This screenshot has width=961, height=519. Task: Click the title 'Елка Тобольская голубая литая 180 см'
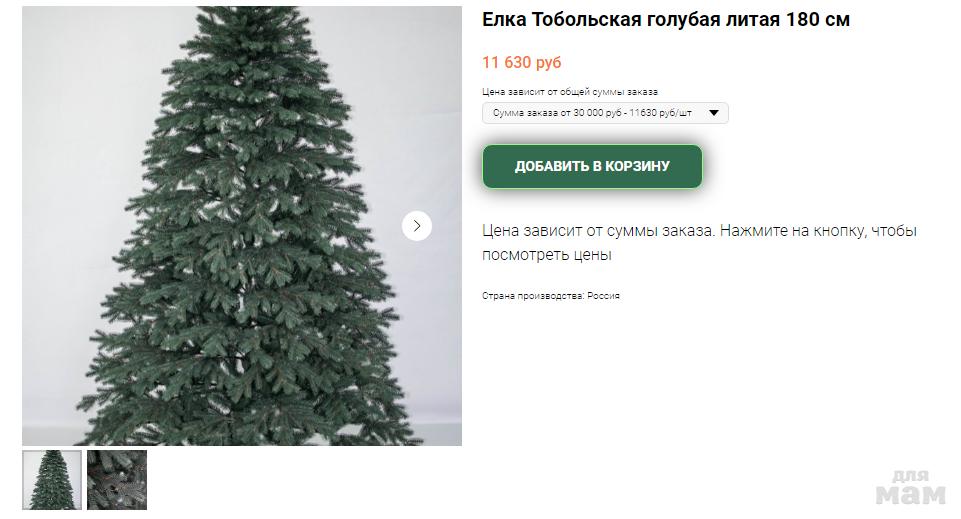pos(666,20)
